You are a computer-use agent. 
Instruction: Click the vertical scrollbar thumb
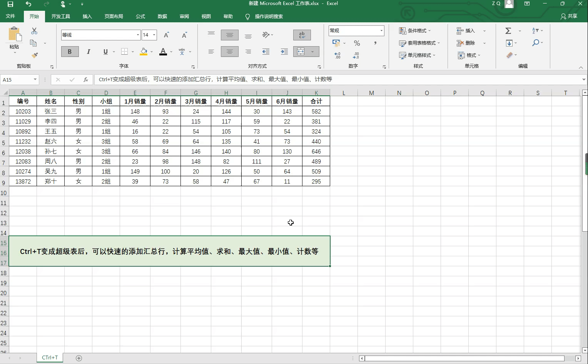[585, 164]
